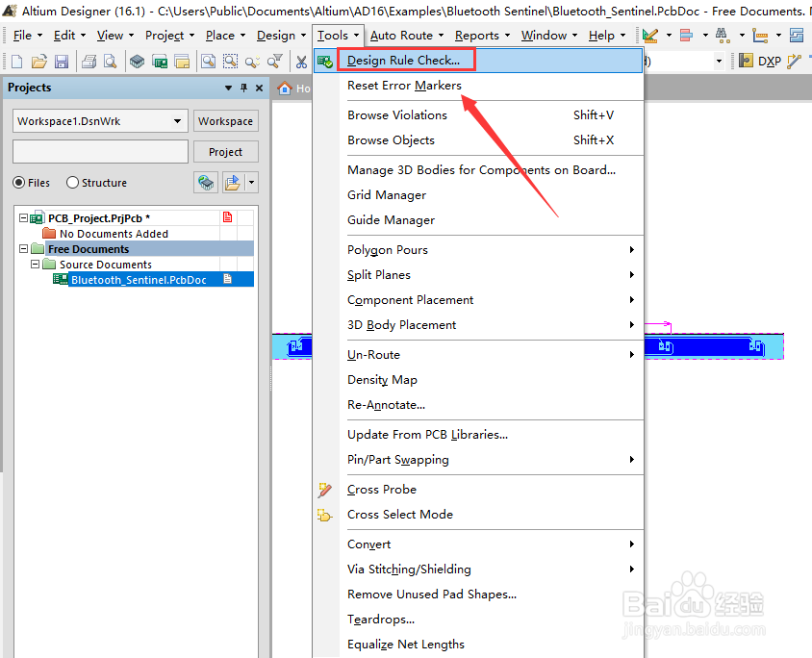Select the Structure radio button
Screen dimensions: 812x658
(x=72, y=182)
